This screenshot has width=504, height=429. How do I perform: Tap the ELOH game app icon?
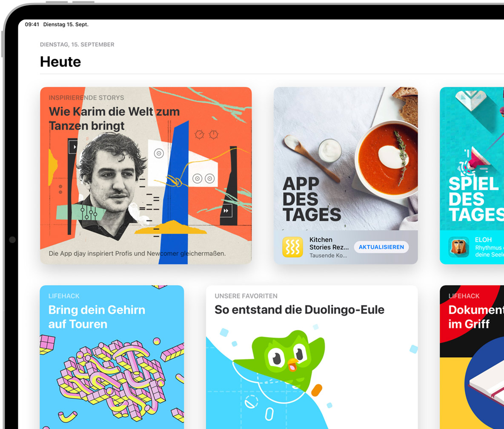458,247
